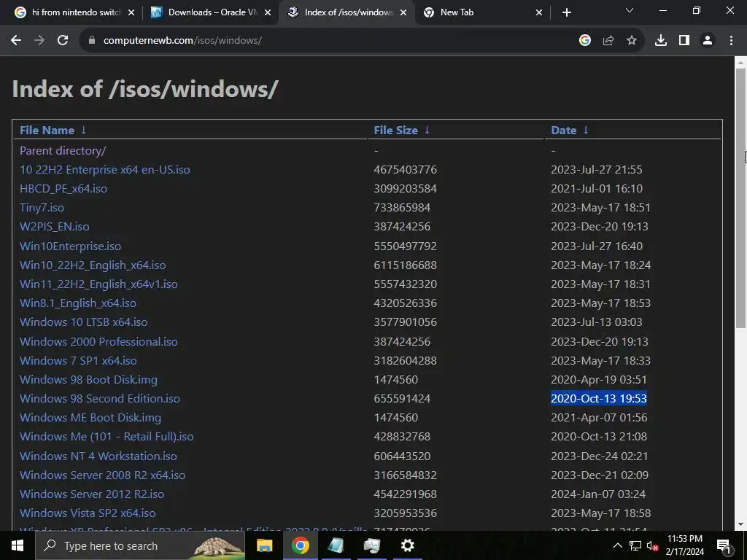Close the Downloads – Oracle VM tab

pyautogui.click(x=268, y=12)
